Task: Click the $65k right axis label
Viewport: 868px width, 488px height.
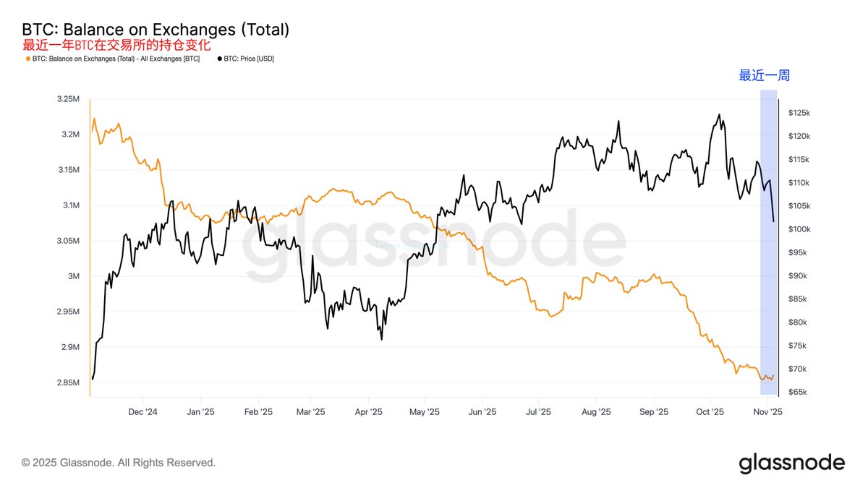Action: tap(799, 392)
